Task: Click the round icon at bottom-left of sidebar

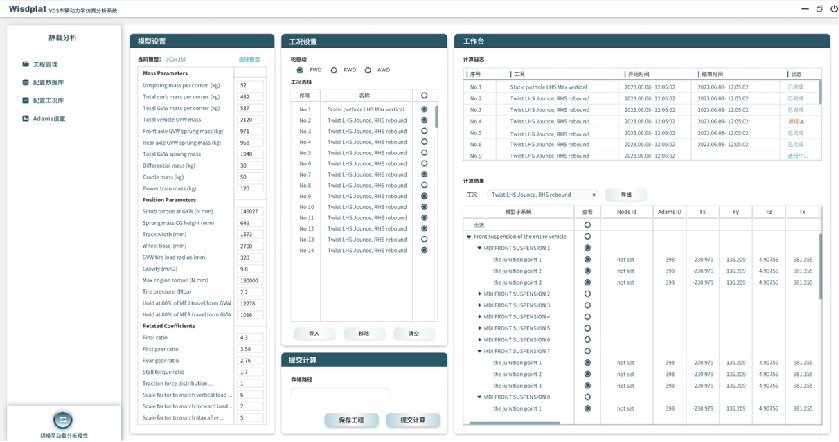Action: (x=63, y=420)
